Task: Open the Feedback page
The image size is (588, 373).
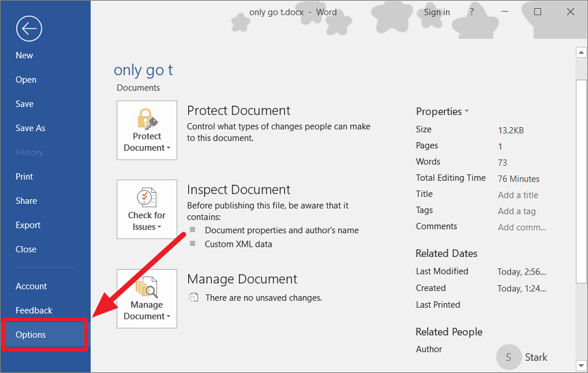Action: coord(34,310)
